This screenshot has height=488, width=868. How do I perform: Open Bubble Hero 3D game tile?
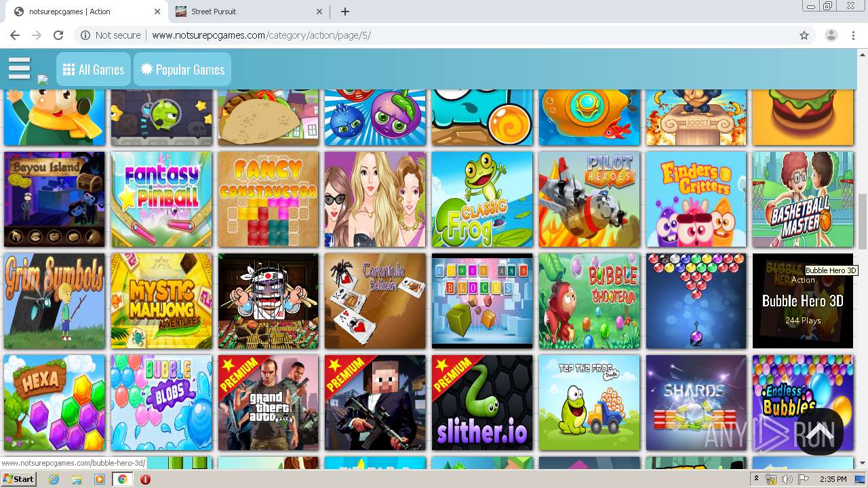tap(803, 301)
